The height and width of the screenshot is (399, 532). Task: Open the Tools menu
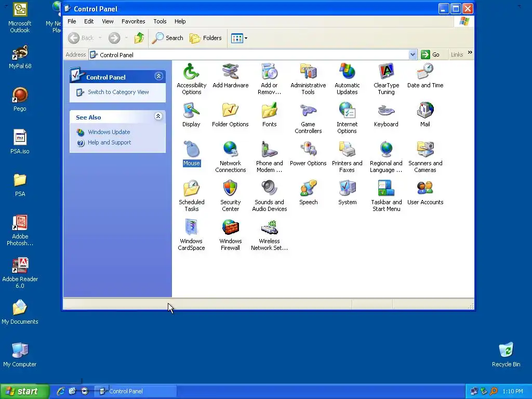[160, 21]
